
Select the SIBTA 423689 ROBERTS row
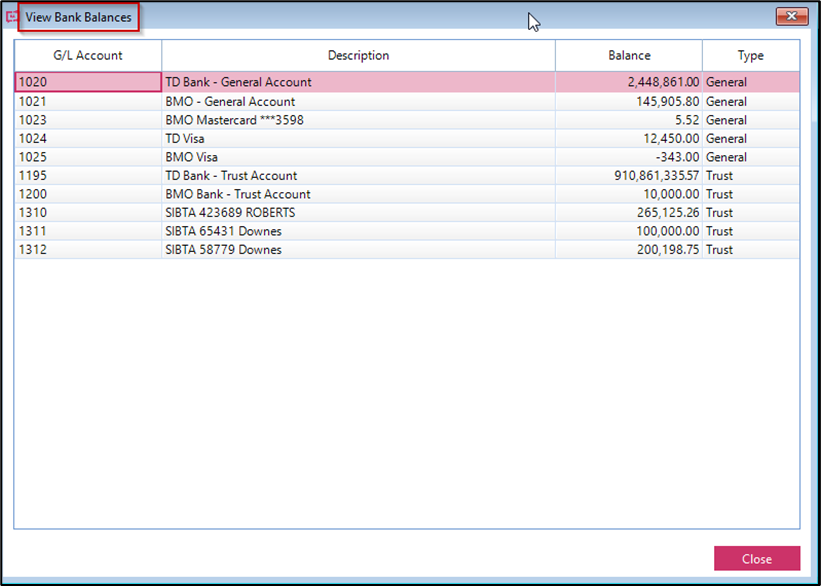coord(359,212)
